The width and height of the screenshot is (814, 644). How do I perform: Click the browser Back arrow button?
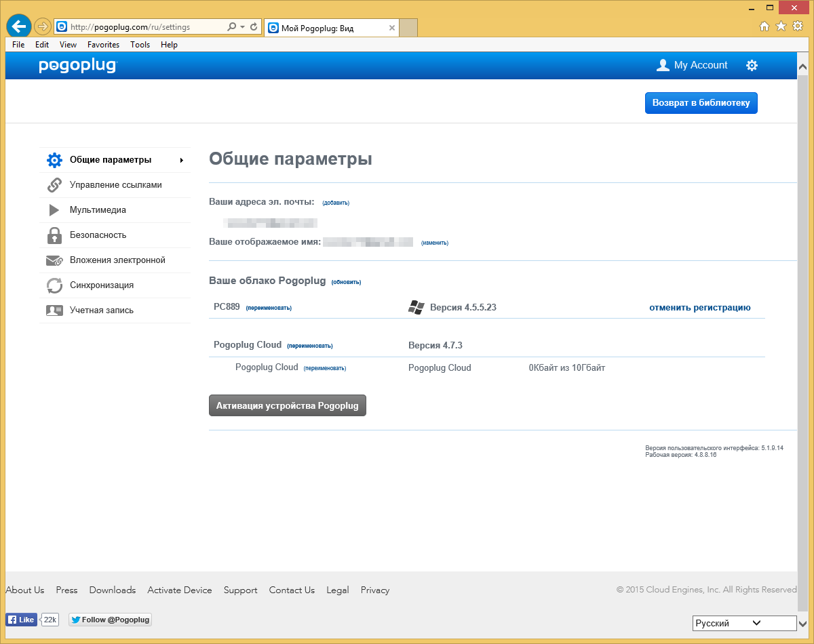(x=18, y=26)
